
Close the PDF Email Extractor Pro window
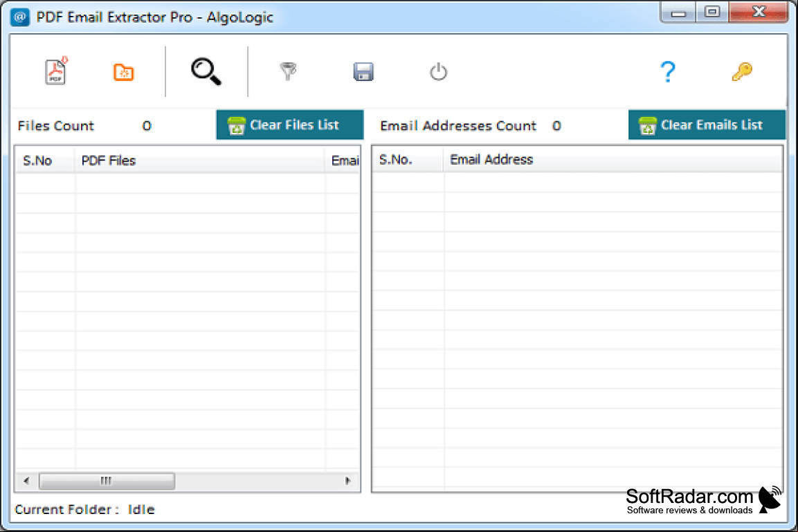[x=758, y=12]
